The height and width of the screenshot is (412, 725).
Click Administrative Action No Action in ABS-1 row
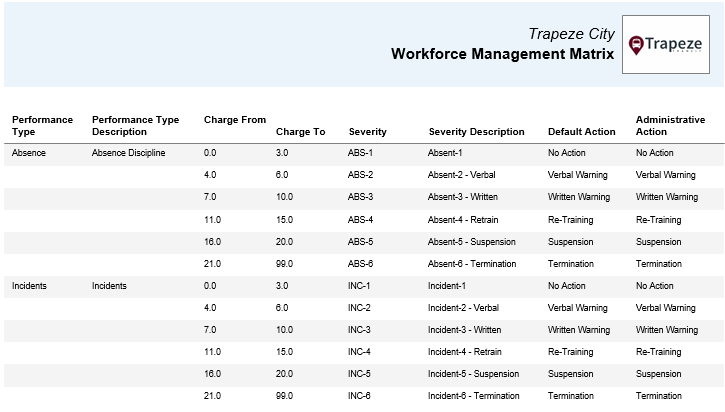(655, 153)
